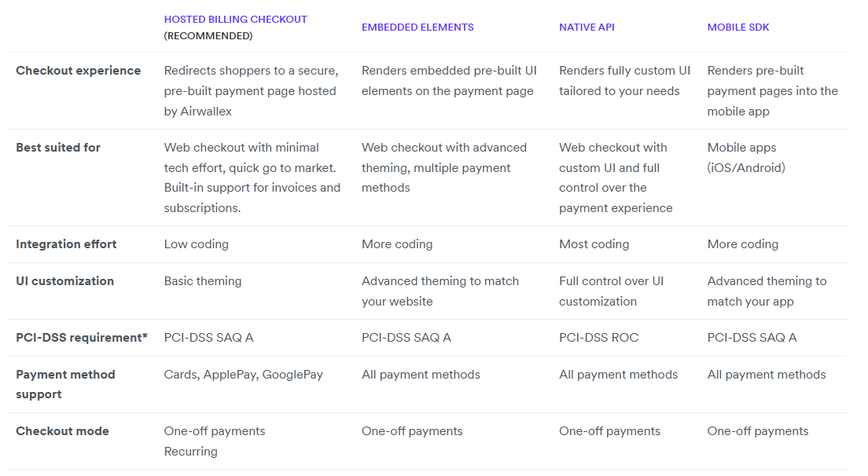This screenshot has height=476, width=868.
Task: Click Full control over UI customization text
Action: 611,291
